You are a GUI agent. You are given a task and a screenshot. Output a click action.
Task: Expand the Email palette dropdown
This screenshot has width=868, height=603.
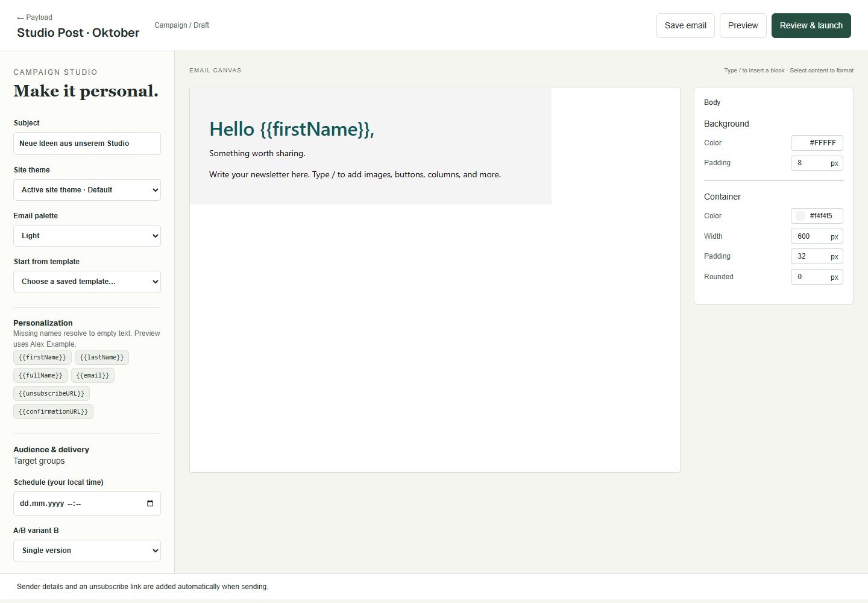click(87, 236)
